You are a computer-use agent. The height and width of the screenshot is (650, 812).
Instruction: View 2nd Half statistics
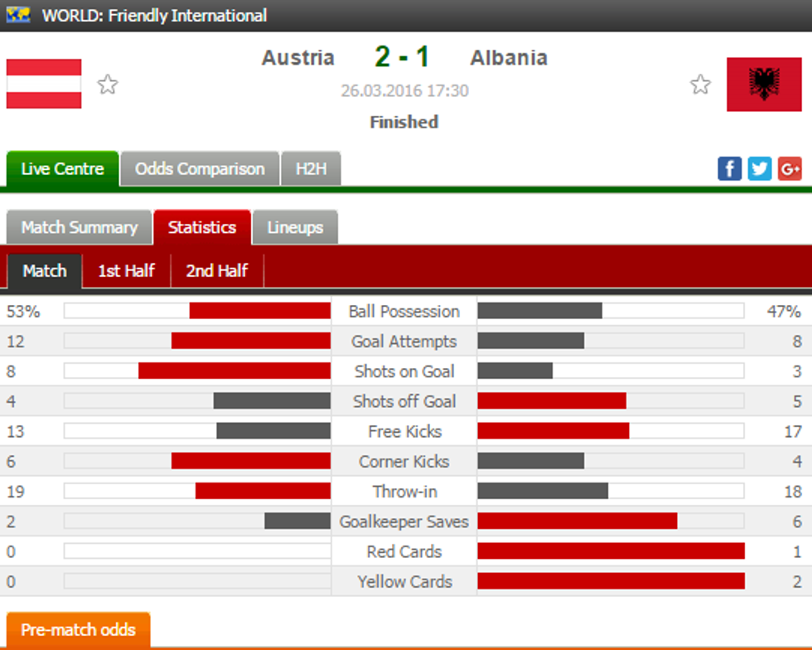pyautogui.click(x=217, y=271)
